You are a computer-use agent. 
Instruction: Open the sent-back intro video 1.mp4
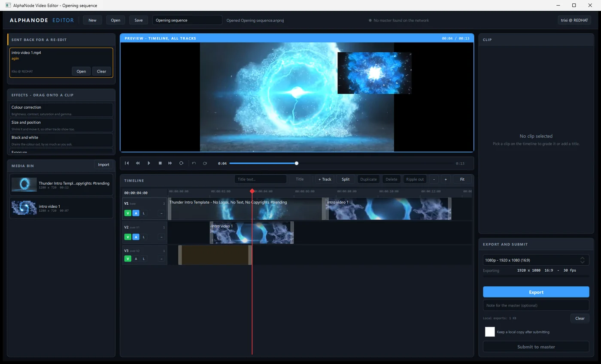(x=81, y=71)
